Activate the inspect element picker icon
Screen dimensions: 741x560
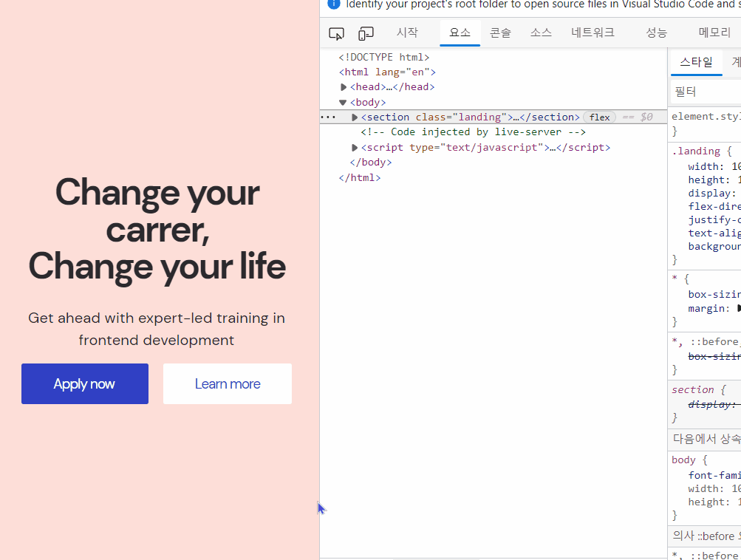(336, 33)
